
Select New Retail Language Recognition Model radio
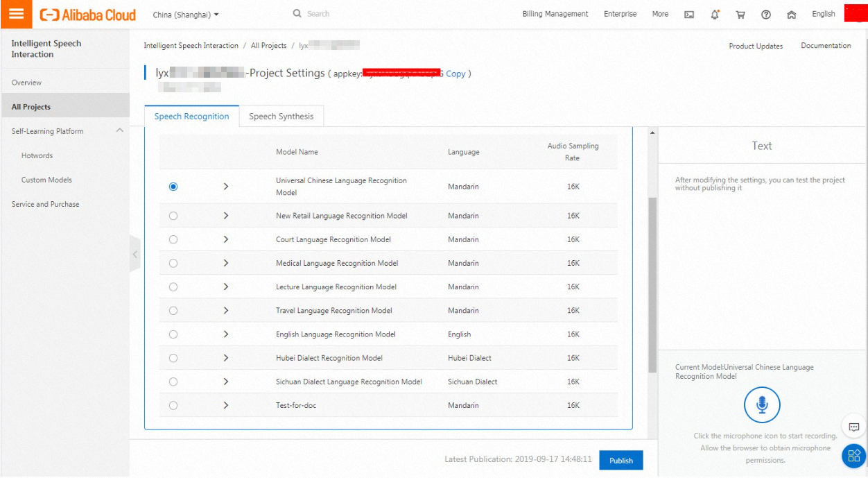pyautogui.click(x=173, y=216)
